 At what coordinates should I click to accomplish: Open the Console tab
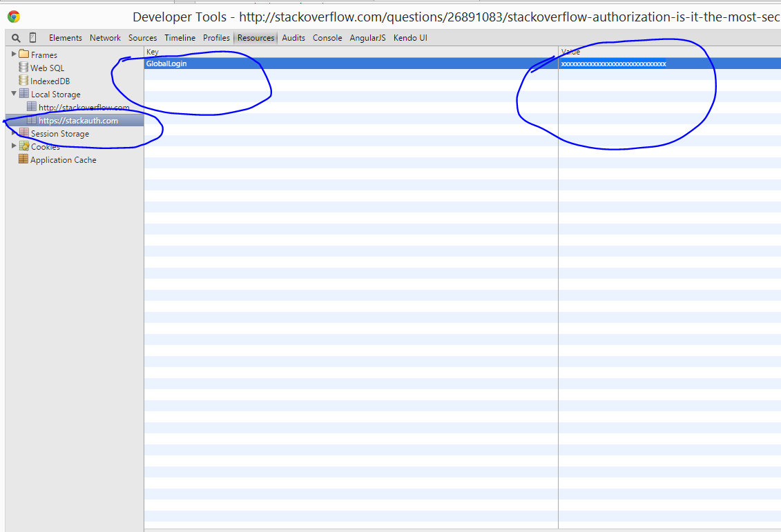click(327, 38)
